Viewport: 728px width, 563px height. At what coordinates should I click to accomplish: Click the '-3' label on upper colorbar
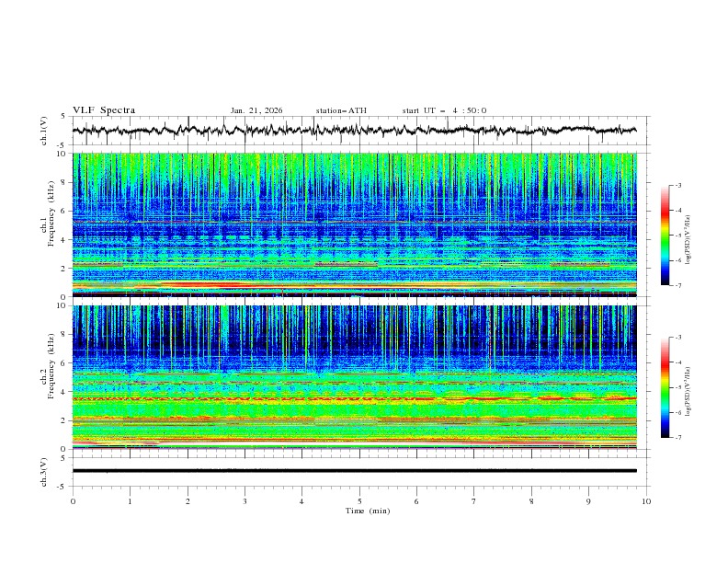coord(677,185)
